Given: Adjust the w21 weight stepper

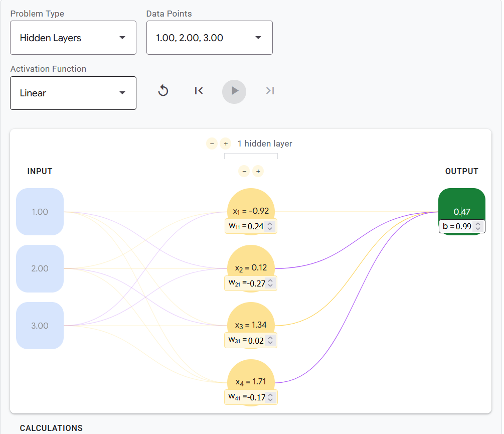Looking at the screenshot, I should click(x=270, y=283).
